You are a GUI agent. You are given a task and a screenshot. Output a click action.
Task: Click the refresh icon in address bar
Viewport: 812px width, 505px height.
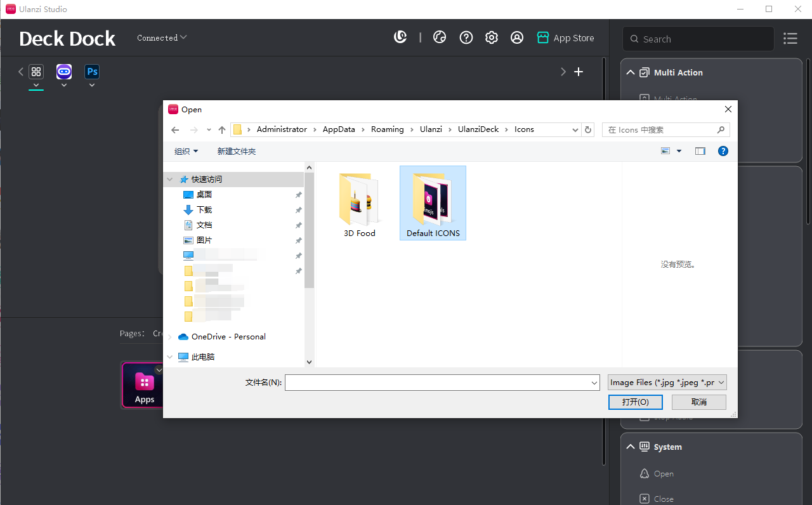[x=588, y=129]
